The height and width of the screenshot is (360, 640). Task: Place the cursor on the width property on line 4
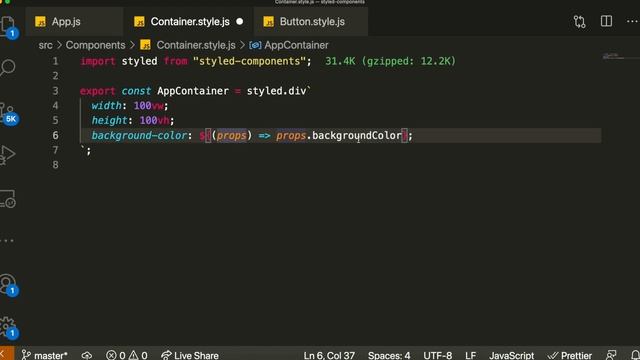(106, 106)
